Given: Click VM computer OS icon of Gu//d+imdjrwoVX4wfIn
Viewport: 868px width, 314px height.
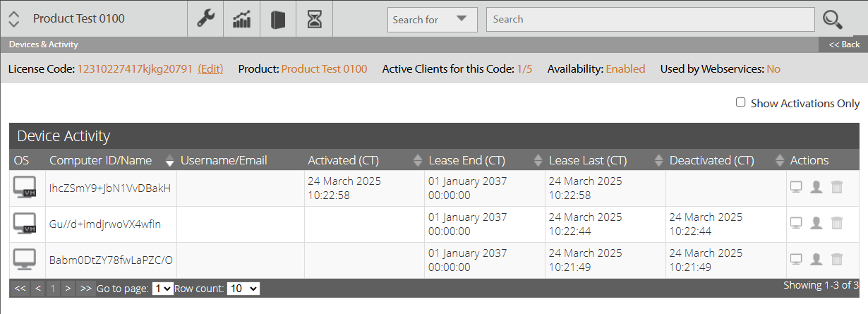Looking at the screenshot, I should 25,224.
